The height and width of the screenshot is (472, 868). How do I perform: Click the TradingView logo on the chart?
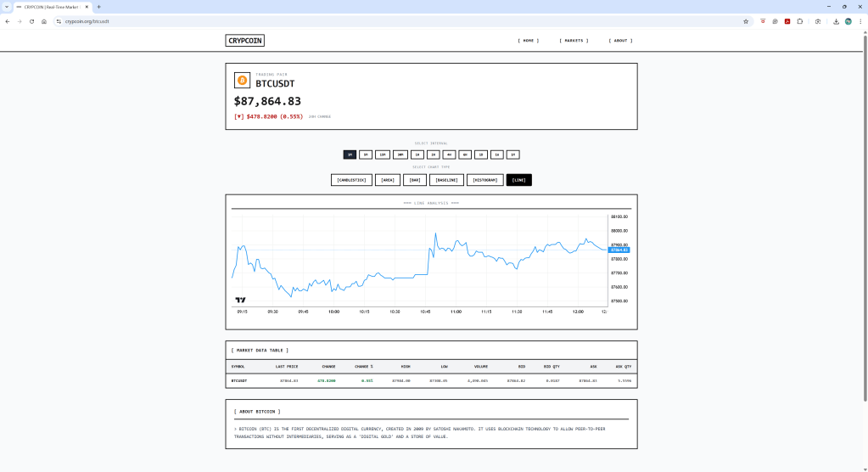tap(240, 300)
